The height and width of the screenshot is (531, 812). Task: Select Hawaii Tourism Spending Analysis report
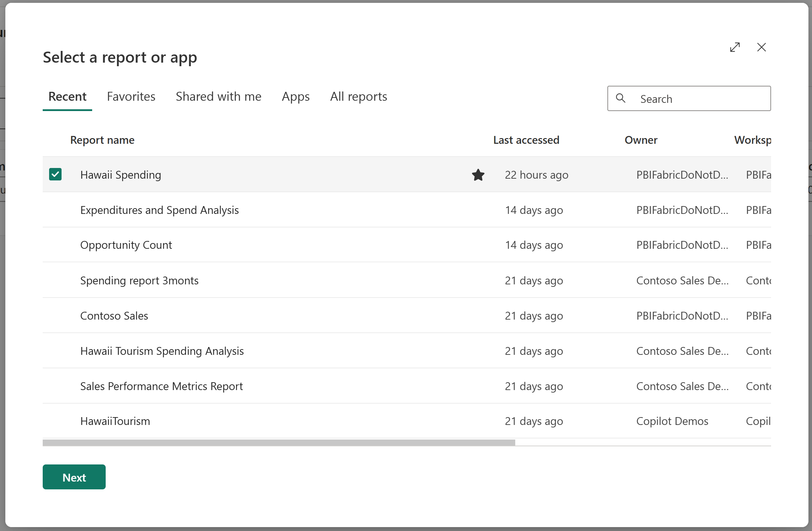tap(162, 351)
